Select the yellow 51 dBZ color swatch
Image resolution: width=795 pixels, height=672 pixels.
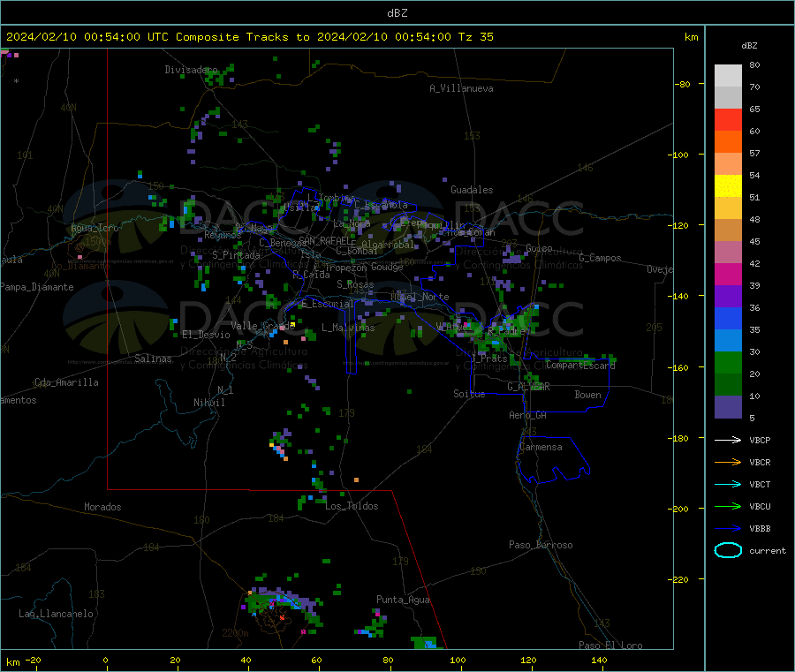pos(728,186)
